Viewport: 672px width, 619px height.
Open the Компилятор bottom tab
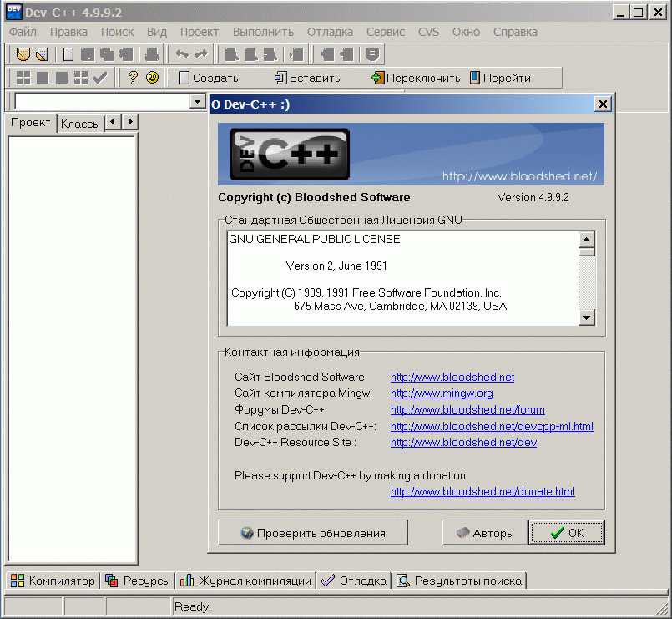click(53, 581)
